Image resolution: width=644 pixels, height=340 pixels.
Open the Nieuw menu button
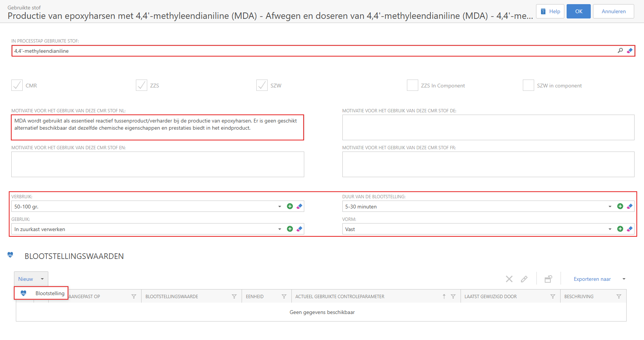(x=31, y=279)
